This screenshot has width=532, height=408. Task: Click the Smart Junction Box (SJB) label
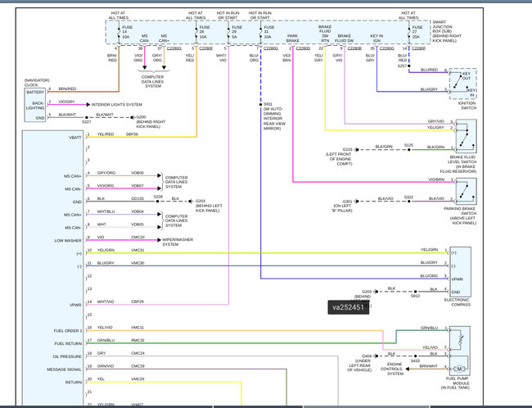click(x=447, y=31)
